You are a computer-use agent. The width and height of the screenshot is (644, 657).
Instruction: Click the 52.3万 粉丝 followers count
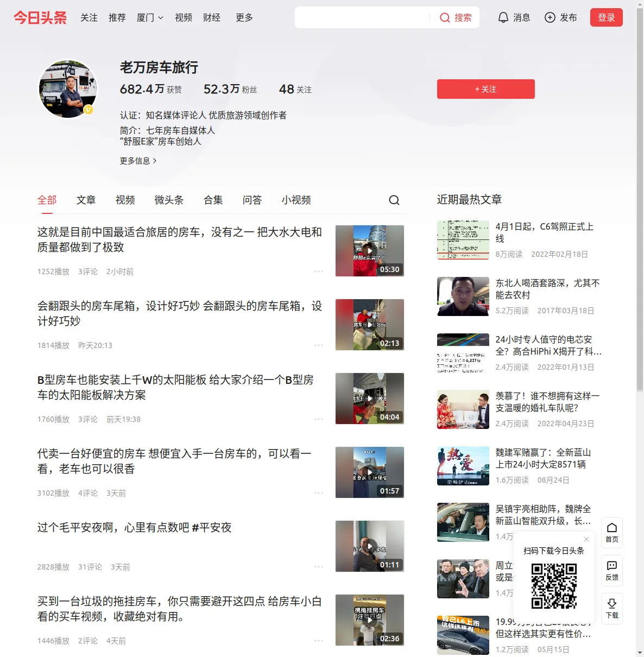coord(230,89)
